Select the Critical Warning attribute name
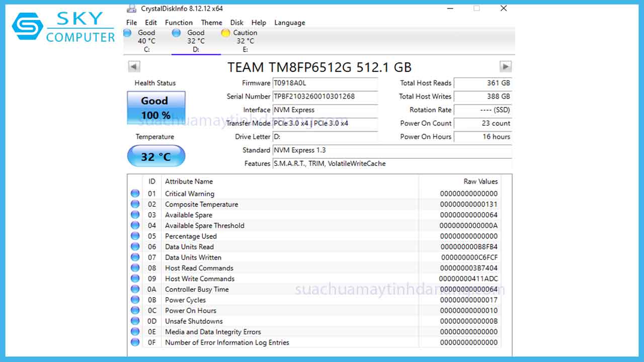 tap(190, 194)
